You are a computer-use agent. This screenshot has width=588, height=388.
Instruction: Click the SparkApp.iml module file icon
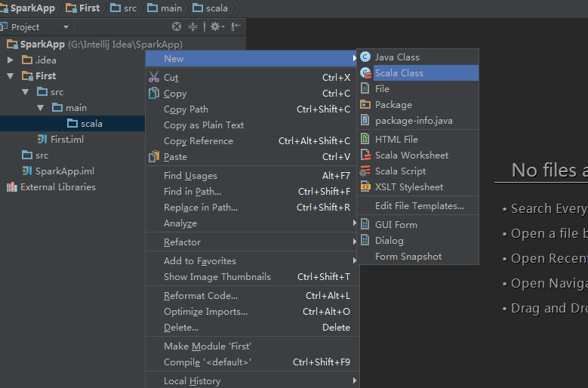pos(27,171)
